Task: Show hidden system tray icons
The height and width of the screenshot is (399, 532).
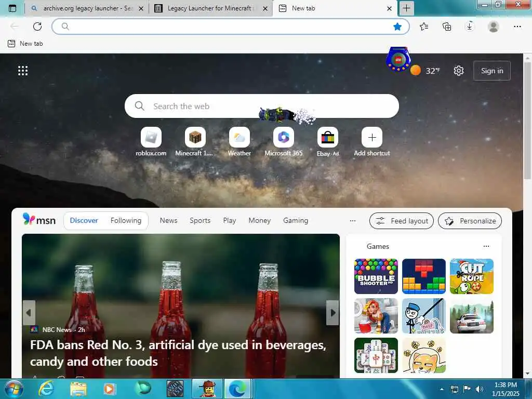Action: (442, 389)
